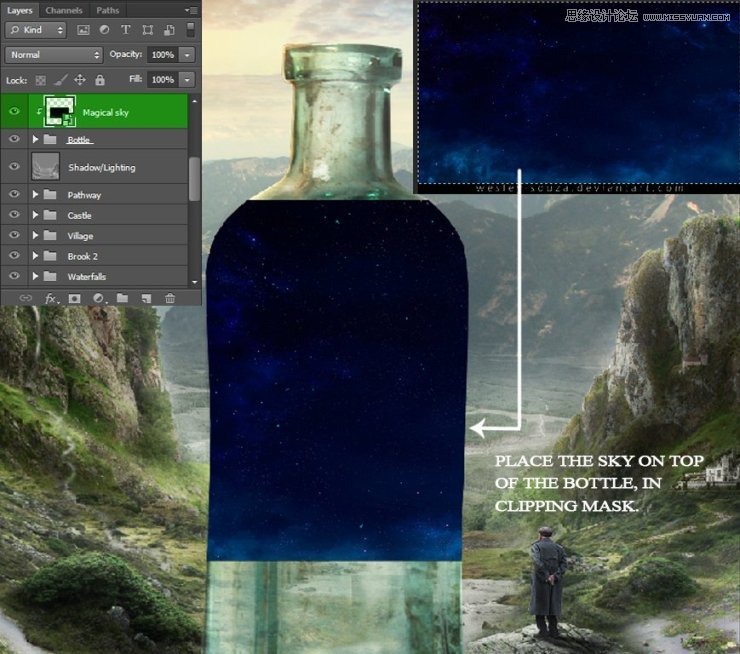Expand the Village group

point(35,235)
